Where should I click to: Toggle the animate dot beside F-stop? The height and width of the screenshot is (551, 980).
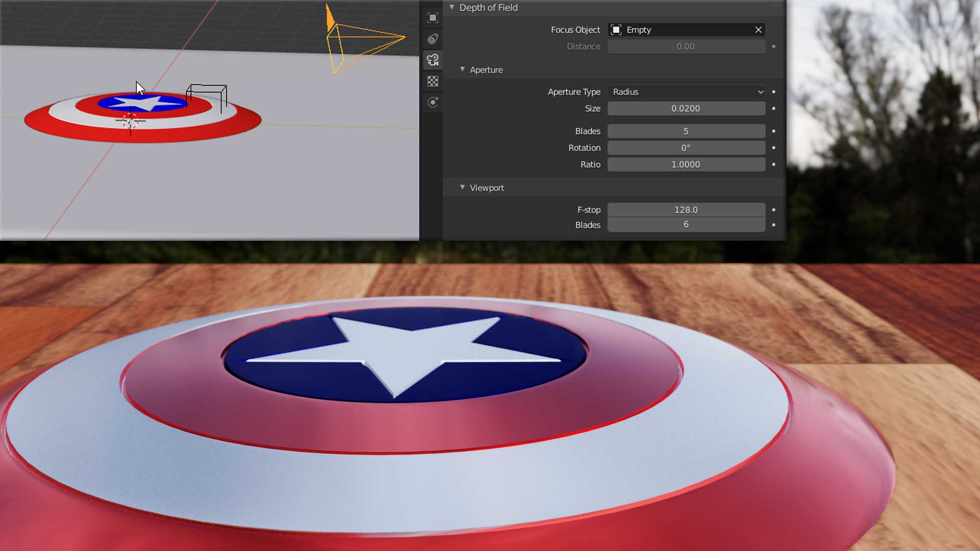(774, 210)
